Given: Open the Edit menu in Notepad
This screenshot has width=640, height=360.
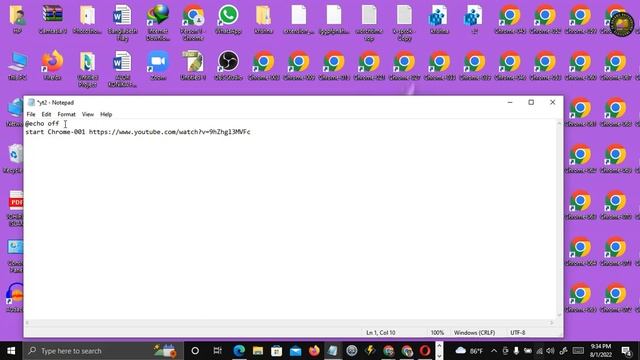Looking at the screenshot, I should (x=46, y=114).
